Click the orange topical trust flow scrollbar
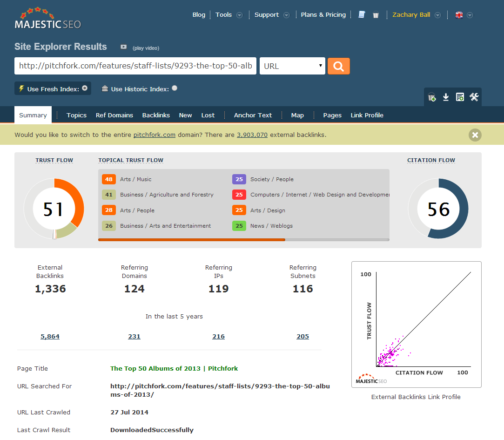 [x=192, y=240]
